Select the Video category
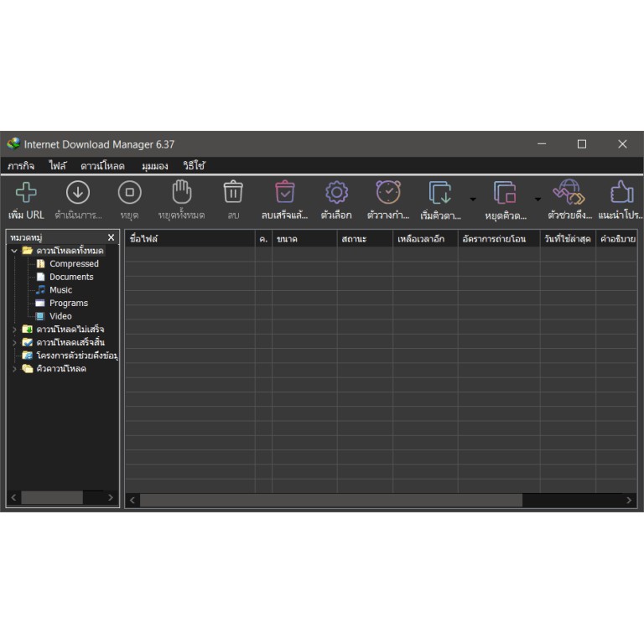Screen dimensions: 644x644 click(x=60, y=316)
